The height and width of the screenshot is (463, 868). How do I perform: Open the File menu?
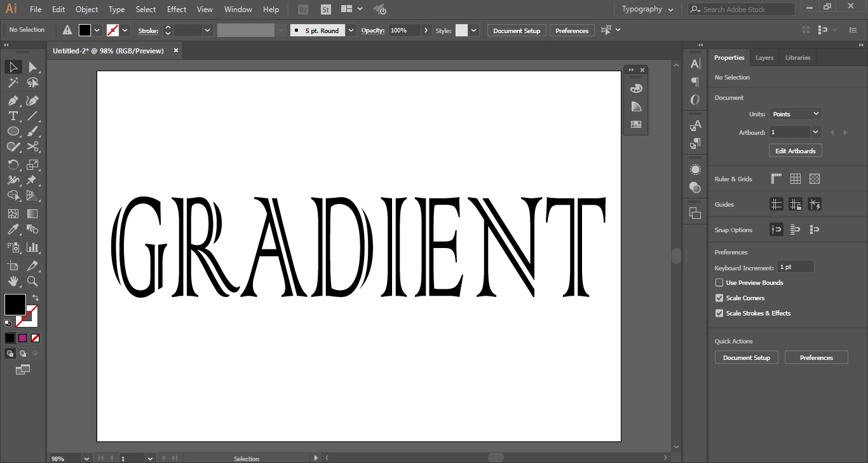pos(36,10)
